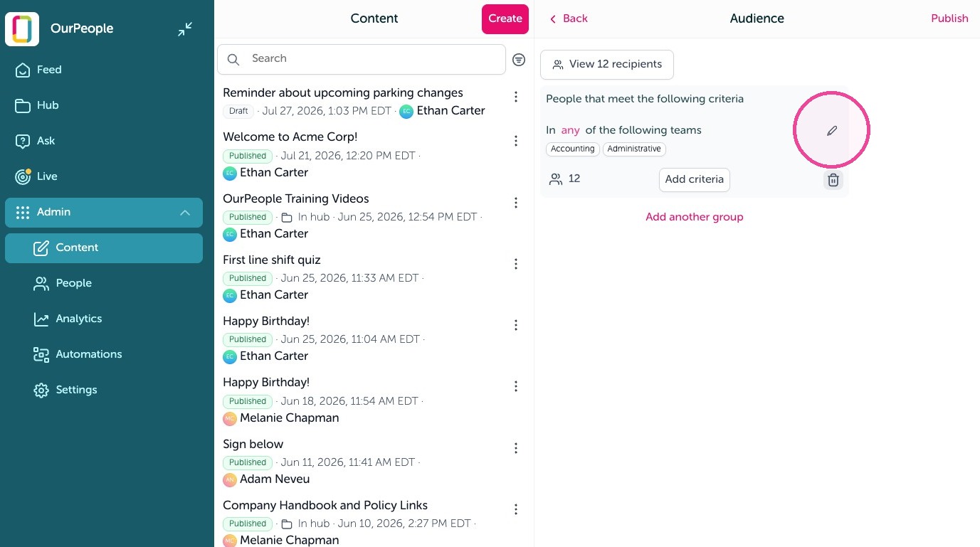The height and width of the screenshot is (547, 980).
Task: Click the pencil edit icon for team criteria
Action: pos(831,131)
